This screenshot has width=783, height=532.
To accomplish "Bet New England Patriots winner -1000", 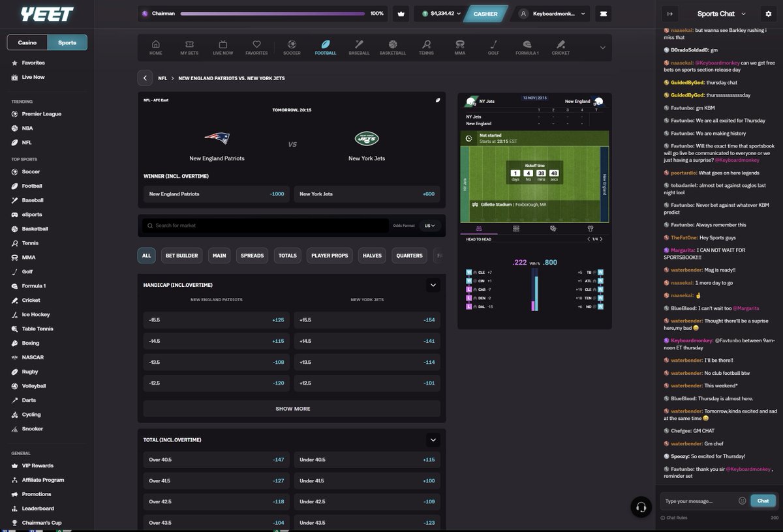I will tap(217, 194).
